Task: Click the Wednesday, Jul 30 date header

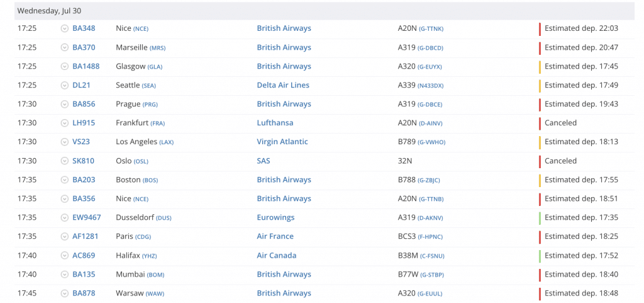Action: [x=49, y=11]
